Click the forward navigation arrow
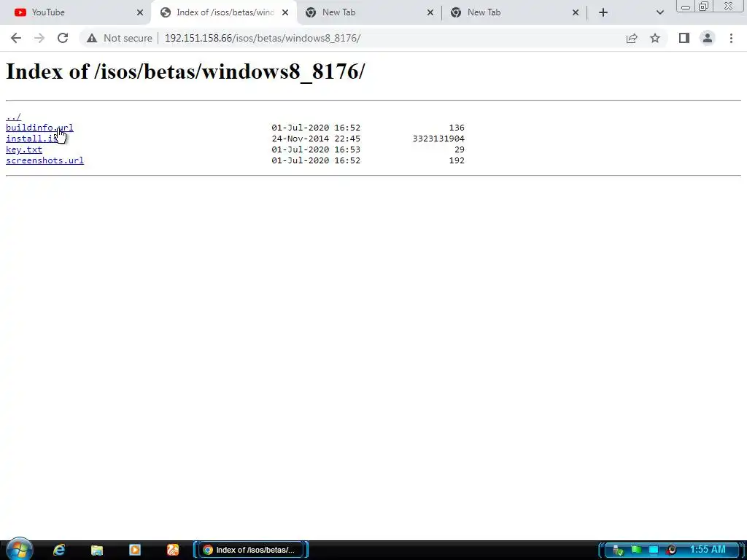The width and height of the screenshot is (747, 560). click(39, 38)
